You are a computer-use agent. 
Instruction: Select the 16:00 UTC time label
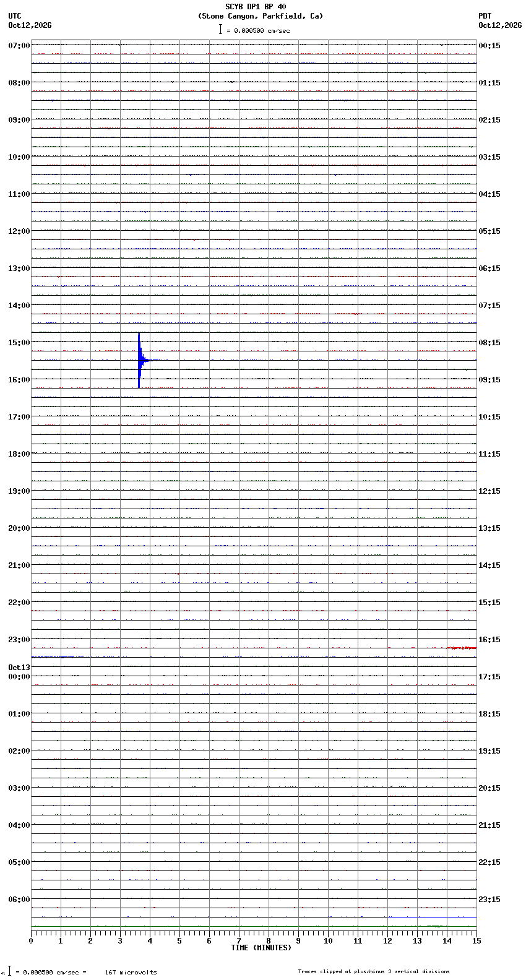click(19, 380)
